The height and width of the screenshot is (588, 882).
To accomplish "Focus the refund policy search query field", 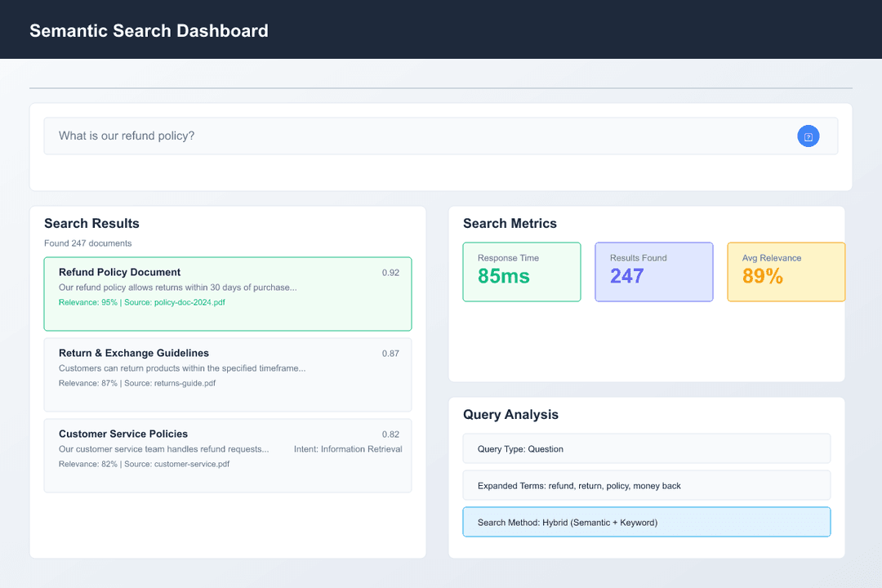I will pyautogui.click(x=408, y=136).
